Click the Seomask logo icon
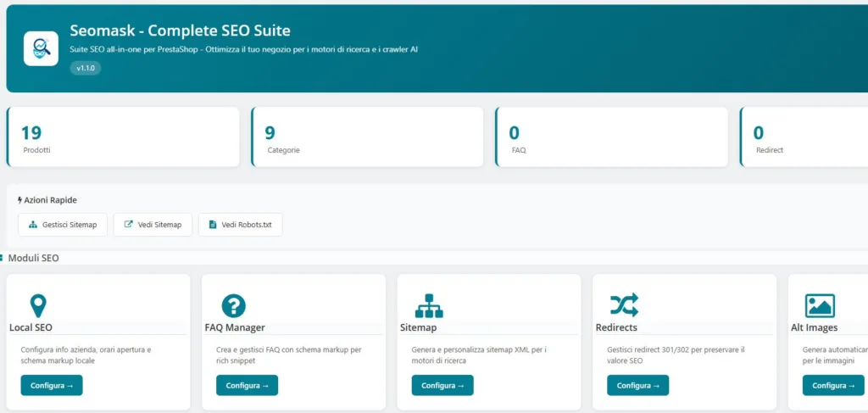 pos(41,48)
